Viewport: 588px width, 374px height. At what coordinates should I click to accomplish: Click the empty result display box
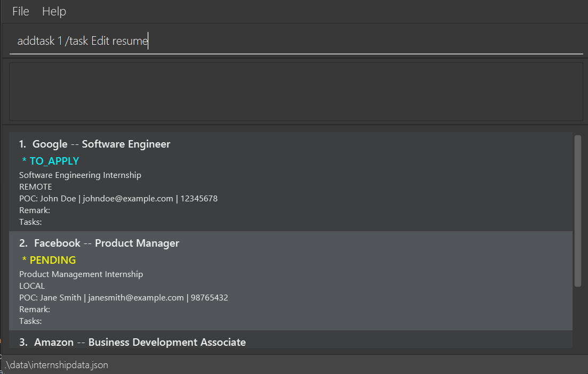click(296, 92)
